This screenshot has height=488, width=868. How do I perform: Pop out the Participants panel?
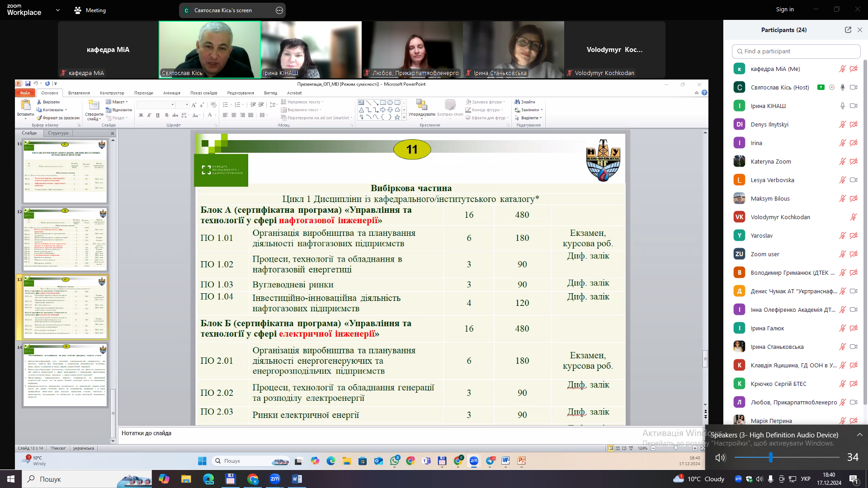pyautogui.click(x=848, y=30)
